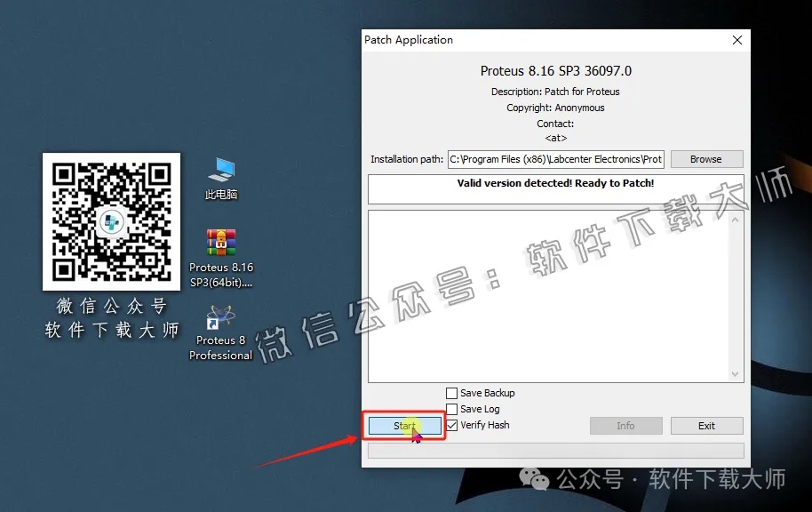This screenshot has width=812, height=512.
Task: Click the WeChat QR code image
Action: [x=111, y=220]
